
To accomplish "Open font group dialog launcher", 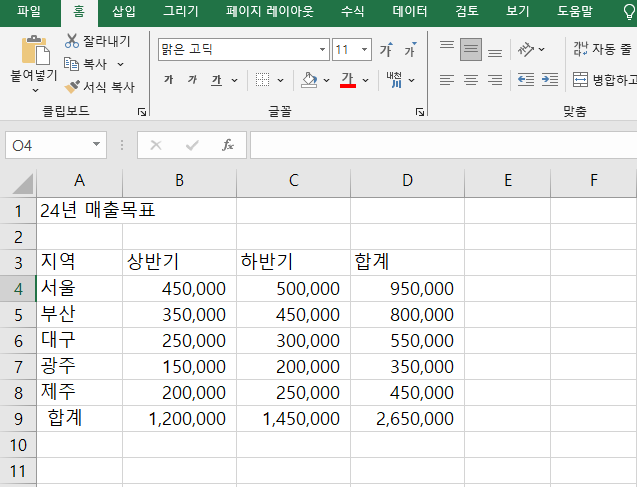I will [x=420, y=112].
